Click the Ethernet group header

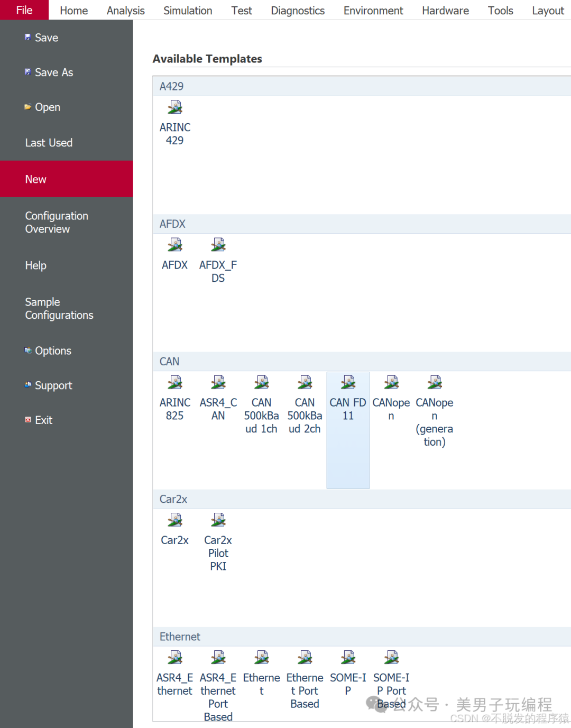362,637
